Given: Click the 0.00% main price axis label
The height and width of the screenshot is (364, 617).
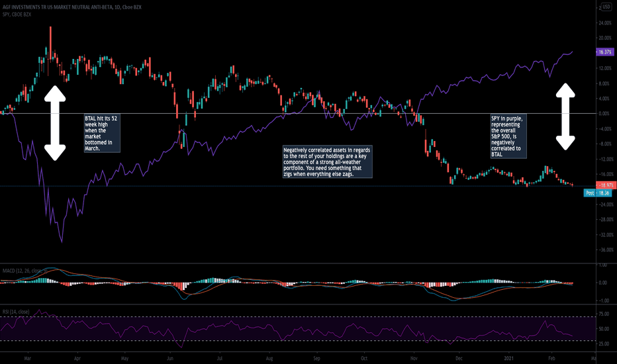Looking at the screenshot, I should pos(605,114).
